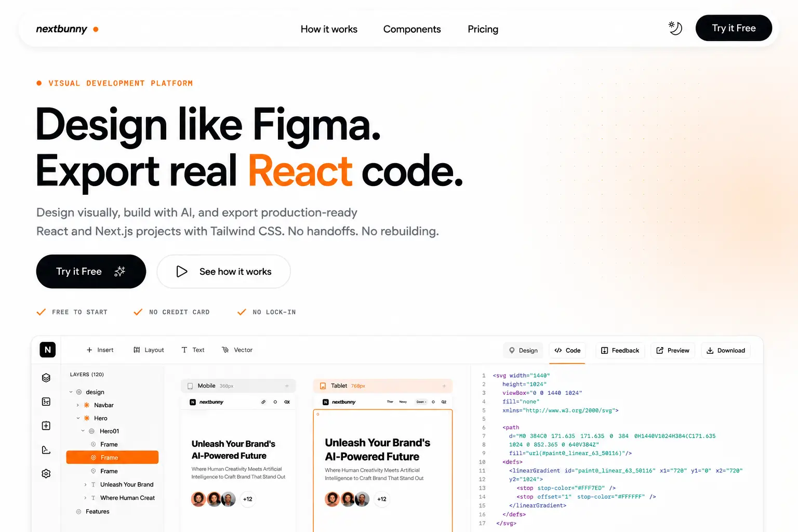The height and width of the screenshot is (532, 798).
Task: Click plus on the Tablet breakpoint header
Action: pos(444,386)
